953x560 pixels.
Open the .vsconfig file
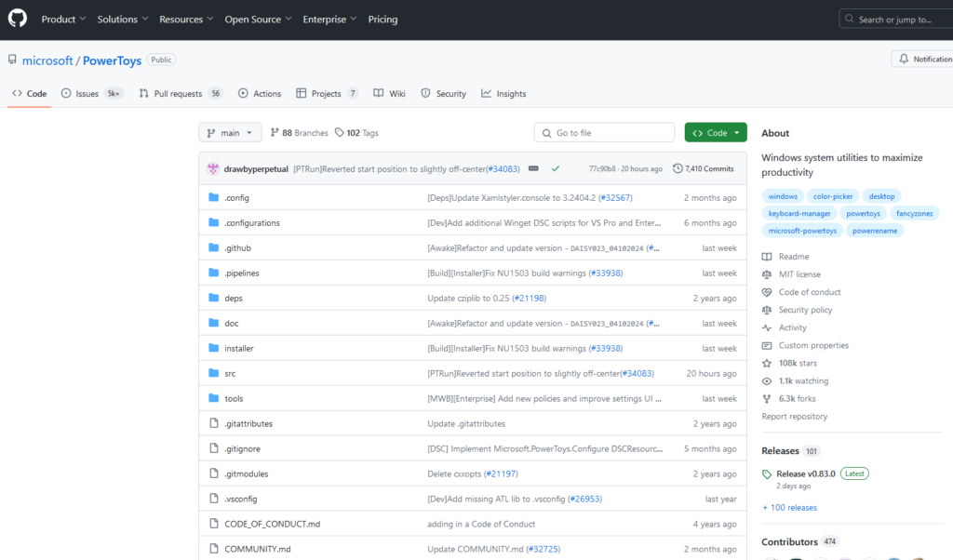[x=241, y=499]
